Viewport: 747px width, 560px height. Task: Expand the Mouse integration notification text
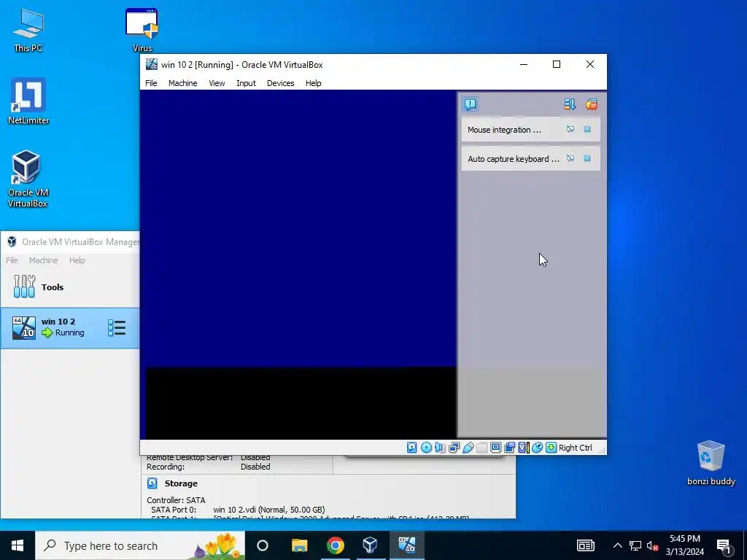504,130
